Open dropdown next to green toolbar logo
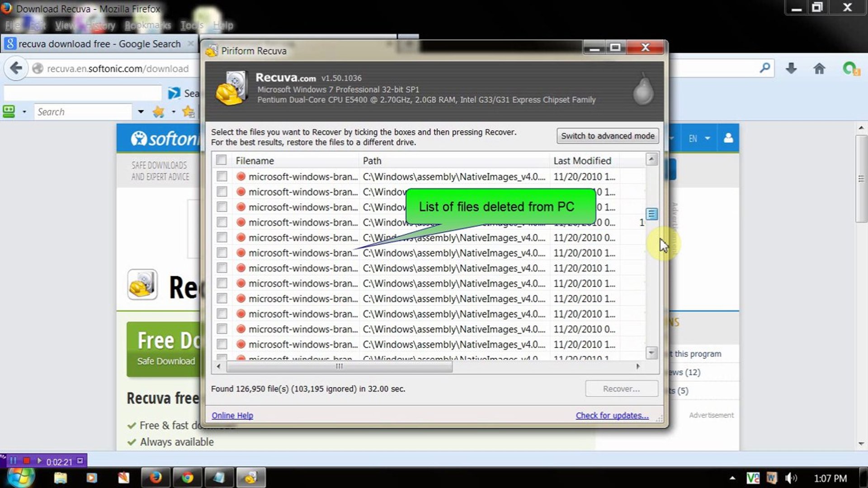 pos(24,112)
